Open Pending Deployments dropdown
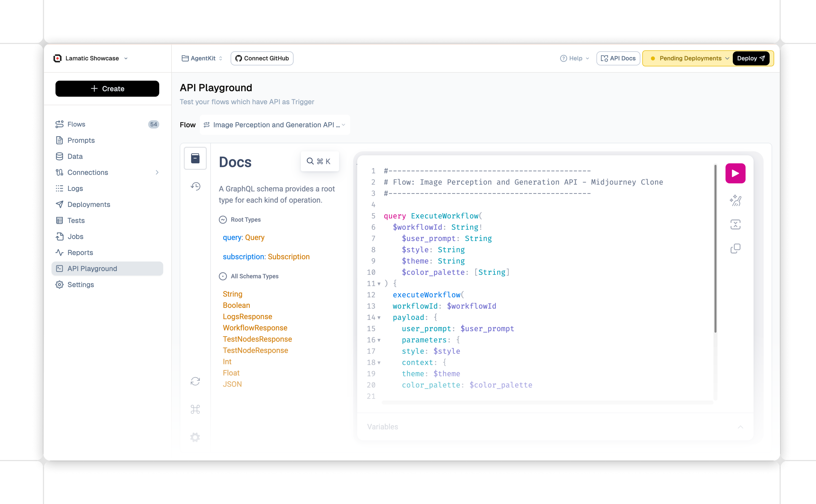This screenshot has width=816, height=504. pyautogui.click(x=690, y=58)
